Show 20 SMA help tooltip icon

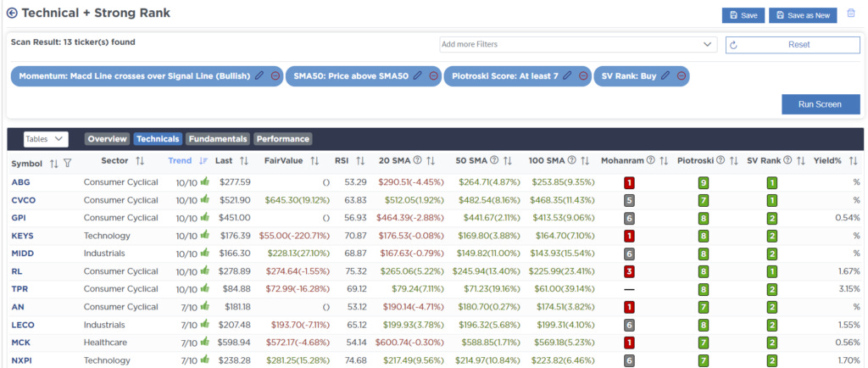pyautogui.click(x=417, y=160)
